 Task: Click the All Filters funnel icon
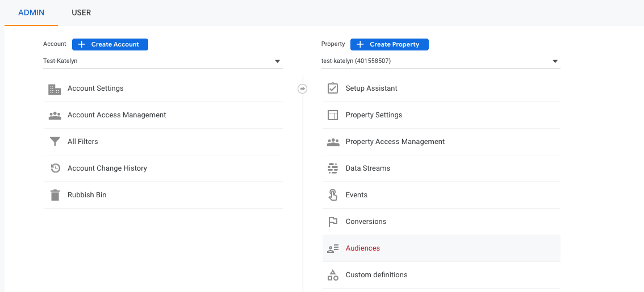point(55,142)
